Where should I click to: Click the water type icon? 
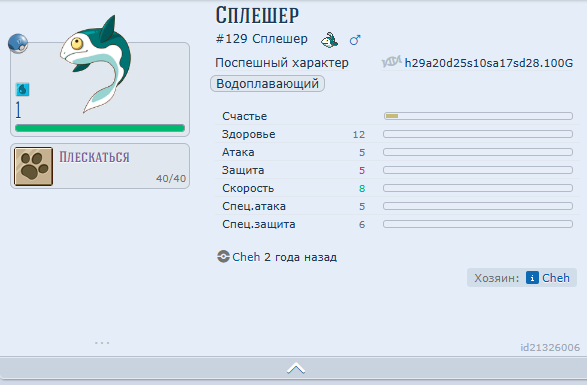(x=22, y=90)
